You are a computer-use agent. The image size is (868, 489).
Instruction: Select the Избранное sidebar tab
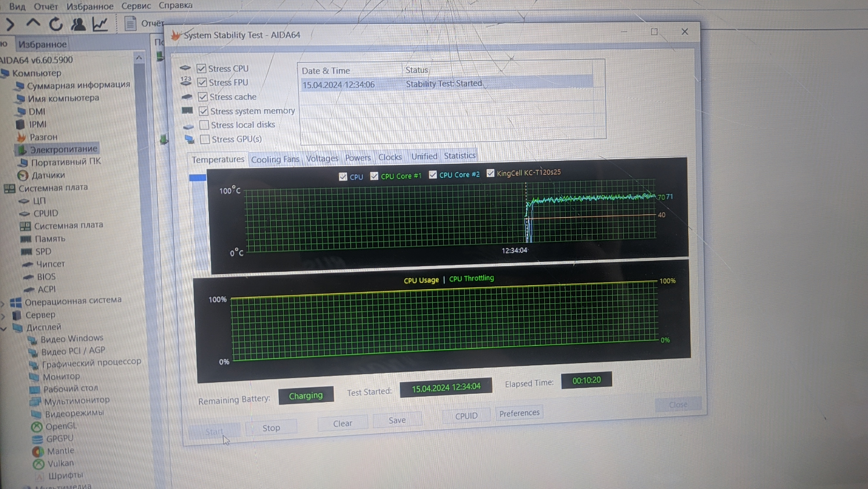point(42,44)
